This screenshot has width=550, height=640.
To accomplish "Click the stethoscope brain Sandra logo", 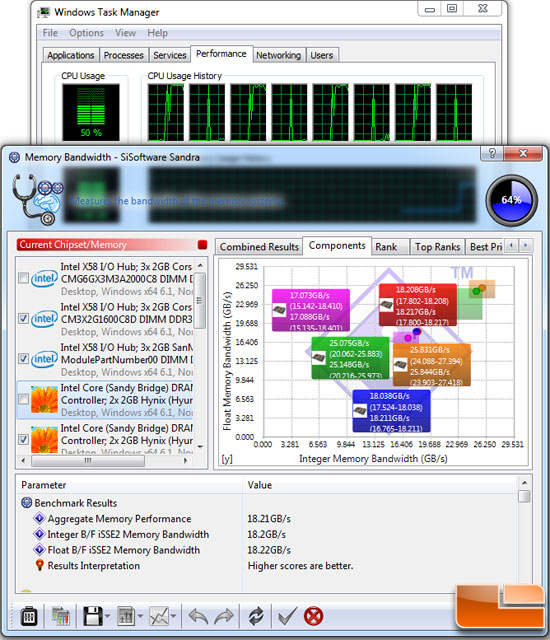I will click(38, 199).
